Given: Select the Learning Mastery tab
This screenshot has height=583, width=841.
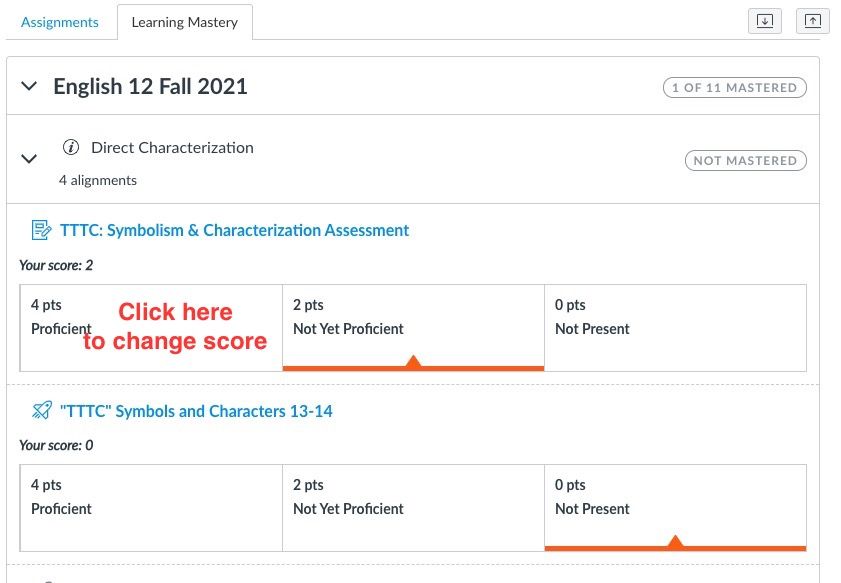Looking at the screenshot, I should [x=184, y=22].
